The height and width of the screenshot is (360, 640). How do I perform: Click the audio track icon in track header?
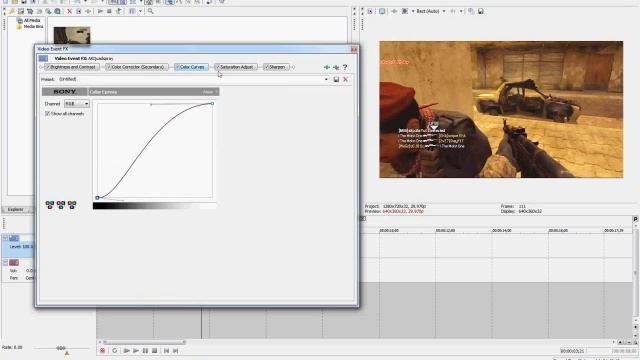pos(14,262)
